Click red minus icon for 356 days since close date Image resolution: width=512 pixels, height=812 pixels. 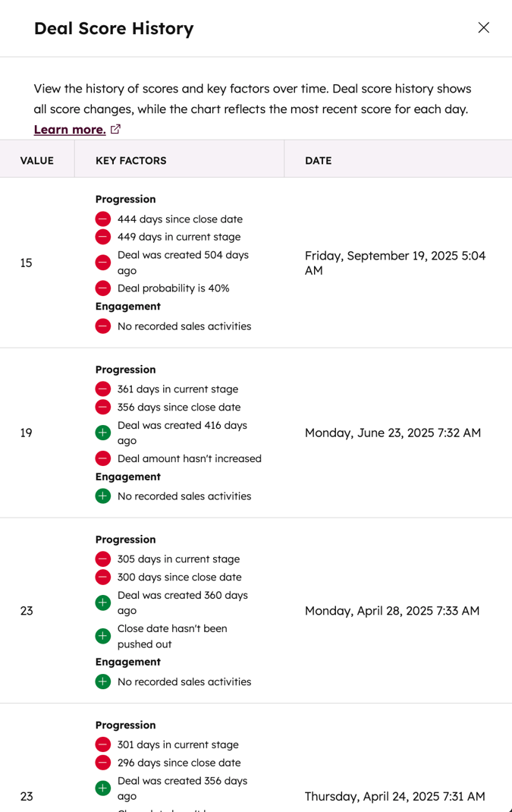coord(103,407)
